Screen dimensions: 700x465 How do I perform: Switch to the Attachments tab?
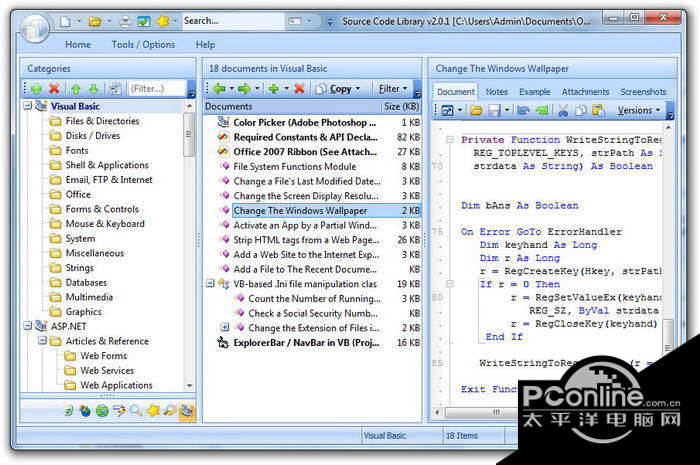coord(585,91)
